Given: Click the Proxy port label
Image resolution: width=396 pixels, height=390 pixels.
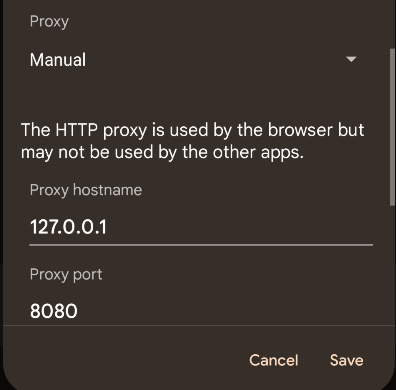Looking at the screenshot, I should click(66, 275).
